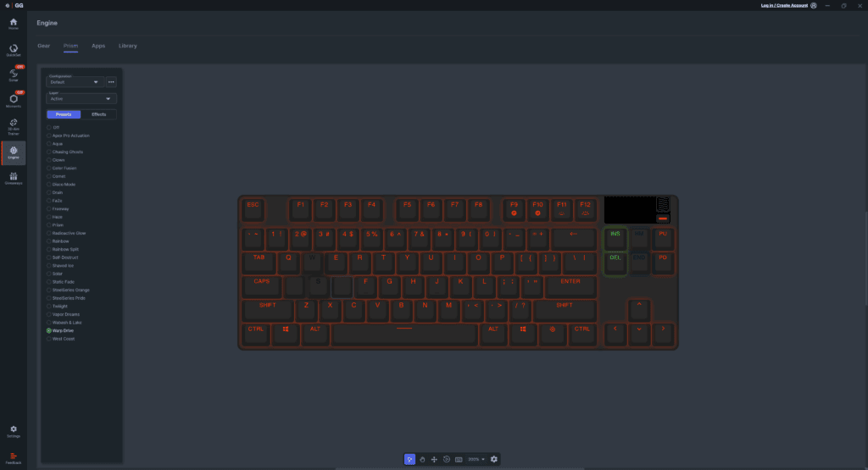The width and height of the screenshot is (868, 470).
Task: Select the move tool with four arrows
Action: pyautogui.click(x=434, y=460)
